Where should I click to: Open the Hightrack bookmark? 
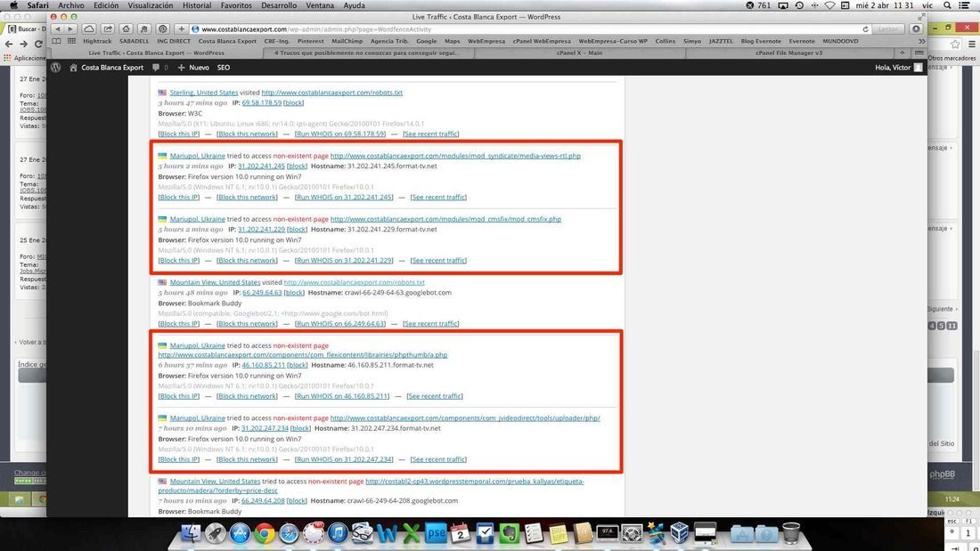pos(97,41)
